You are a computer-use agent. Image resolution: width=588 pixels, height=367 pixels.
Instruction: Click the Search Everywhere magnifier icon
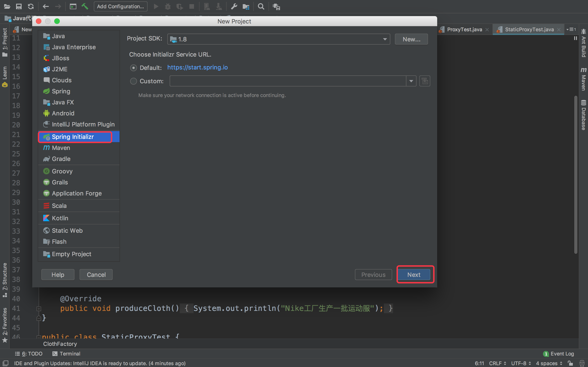click(261, 6)
